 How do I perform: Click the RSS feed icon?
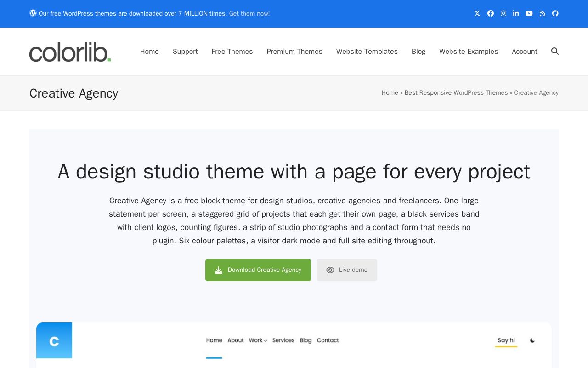543,13
